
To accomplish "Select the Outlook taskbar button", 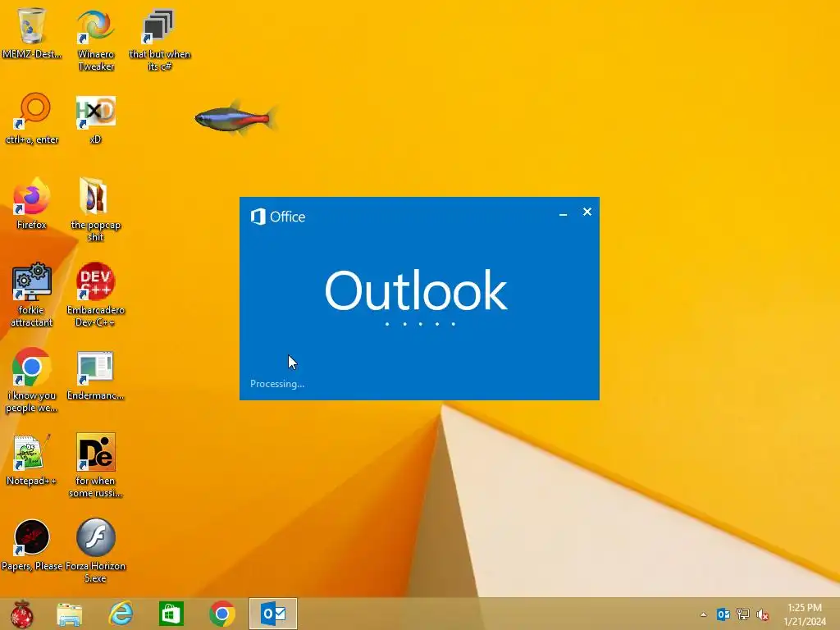I will (273, 614).
